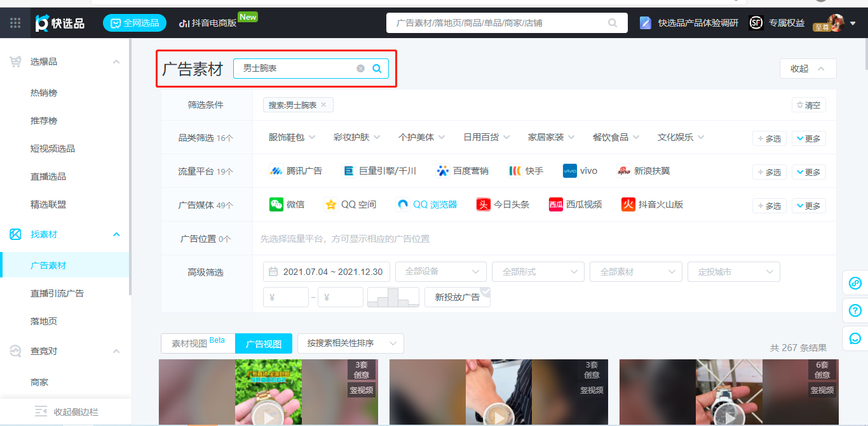Viewport: 868px width, 426px height.
Task: Open 精选联盟 in the sidebar
Action: [48, 204]
